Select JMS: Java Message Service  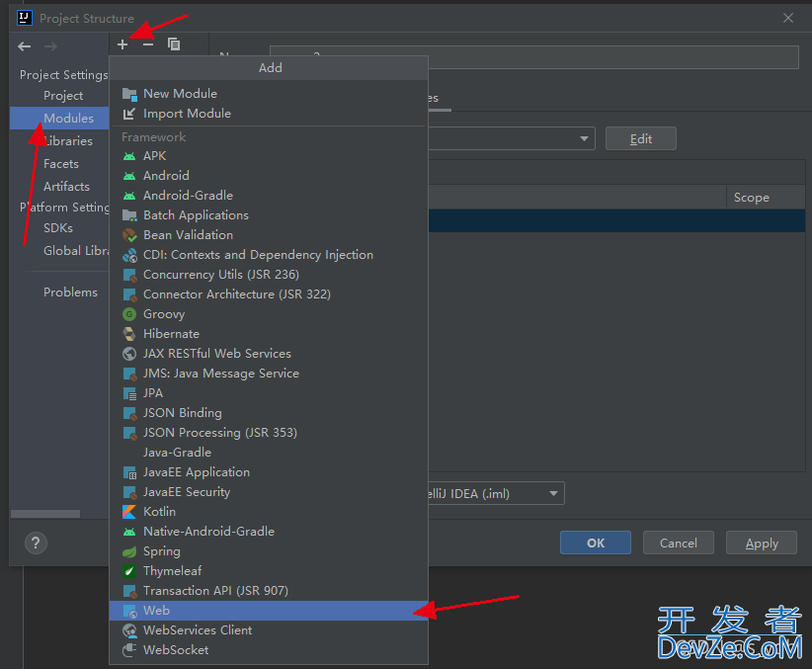click(269, 374)
